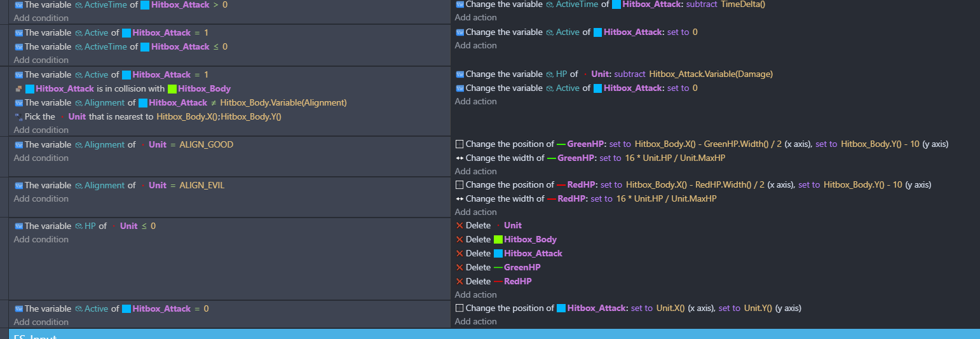Click the ALIGN_GOOD value
Viewport: 980px width, 339px height.
206,144
